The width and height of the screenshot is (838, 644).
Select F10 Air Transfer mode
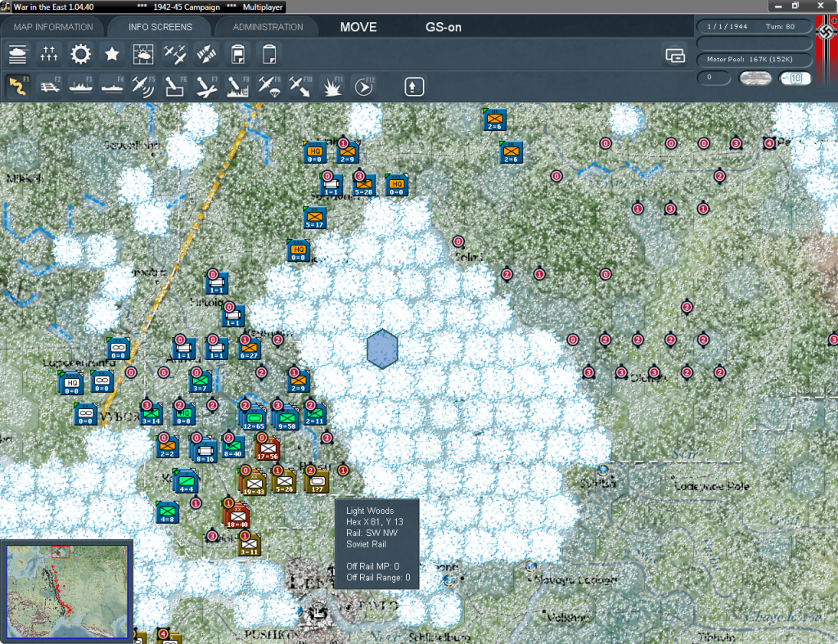(300, 87)
